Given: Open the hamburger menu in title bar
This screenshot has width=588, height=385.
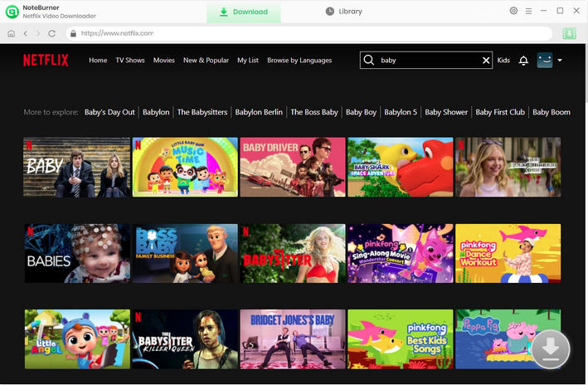Looking at the screenshot, I should pos(528,12).
